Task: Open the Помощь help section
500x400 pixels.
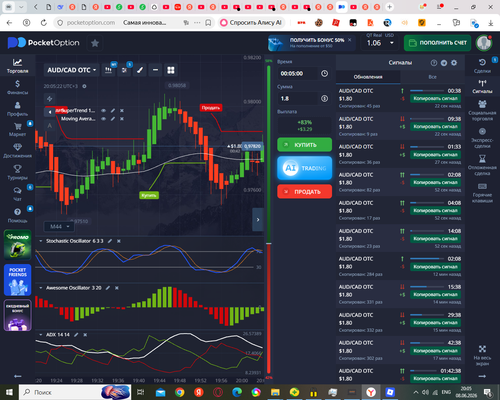Action: (x=17, y=215)
